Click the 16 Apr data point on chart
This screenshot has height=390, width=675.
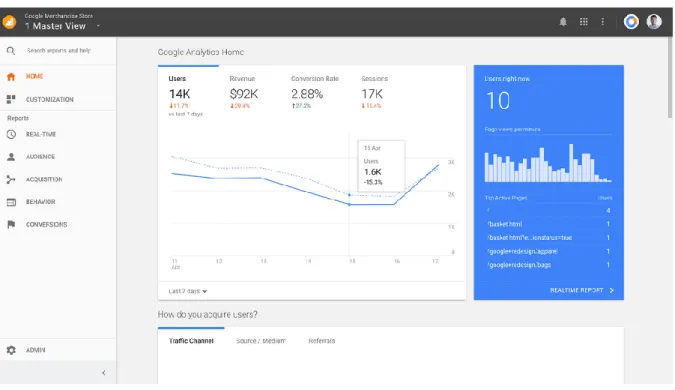pyautogui.click(x=394, y=204)
